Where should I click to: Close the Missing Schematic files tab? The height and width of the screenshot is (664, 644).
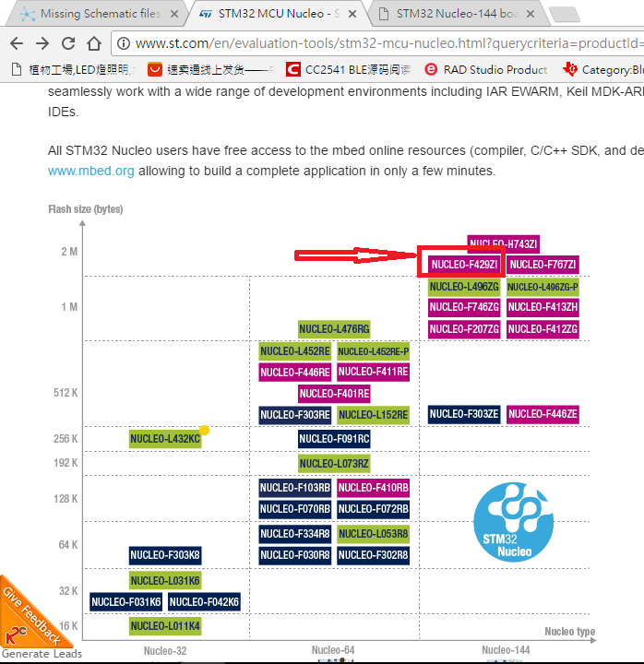point(173,14)
